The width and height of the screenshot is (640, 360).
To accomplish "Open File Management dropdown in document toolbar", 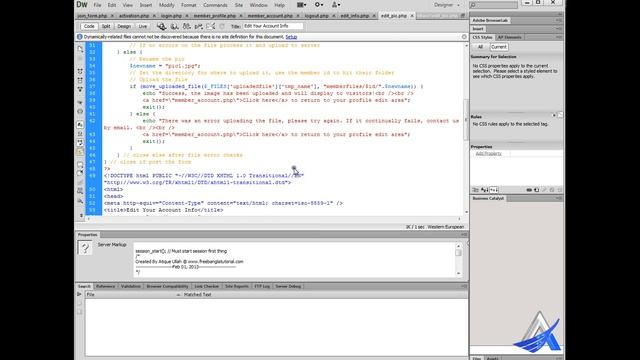I will pos(187,26).
